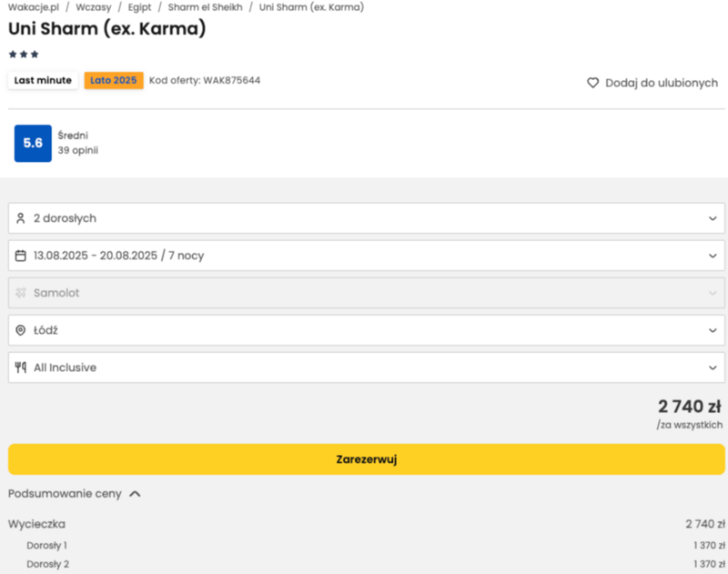Expand the 2 dorosłych travelers dropdown
The image size is (728, 574).
pyautogui.click(x=367, y=218)
